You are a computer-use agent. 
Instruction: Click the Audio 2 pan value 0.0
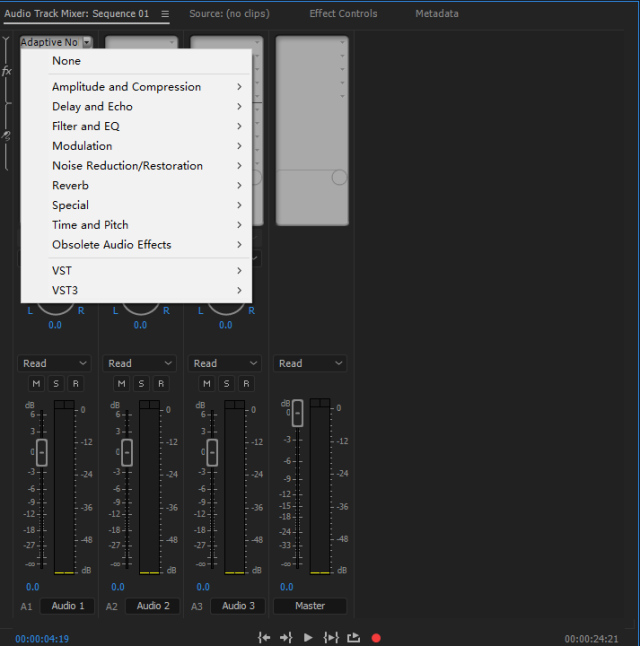(140, 325)
